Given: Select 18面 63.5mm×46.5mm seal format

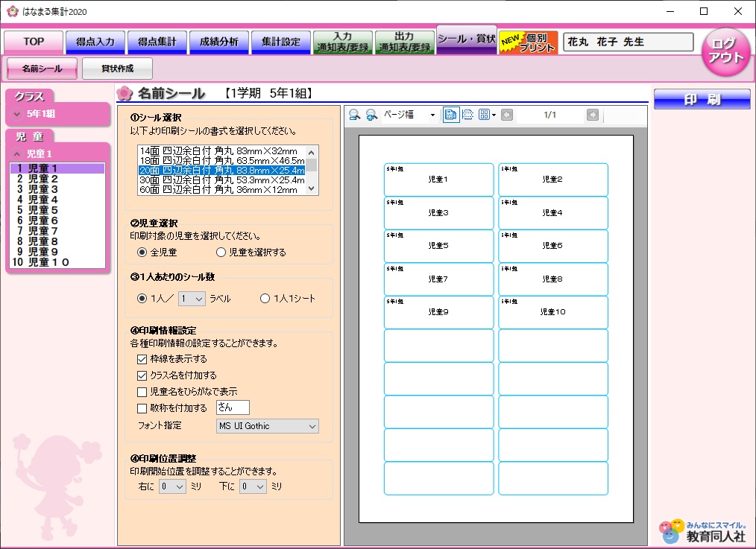Looking at the screenshot, I should coord(221,160).
